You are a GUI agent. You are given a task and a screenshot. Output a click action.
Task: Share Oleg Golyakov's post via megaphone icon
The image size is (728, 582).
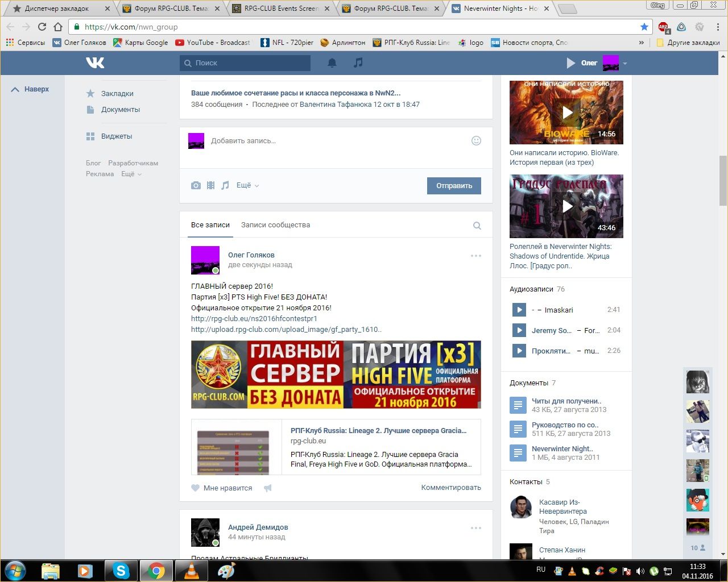coord(268,488)
